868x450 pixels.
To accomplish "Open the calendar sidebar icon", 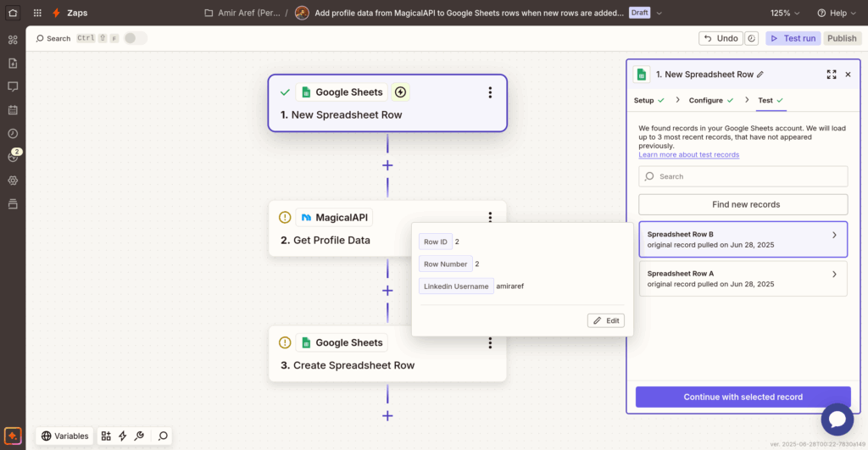I will pos(13,110).
